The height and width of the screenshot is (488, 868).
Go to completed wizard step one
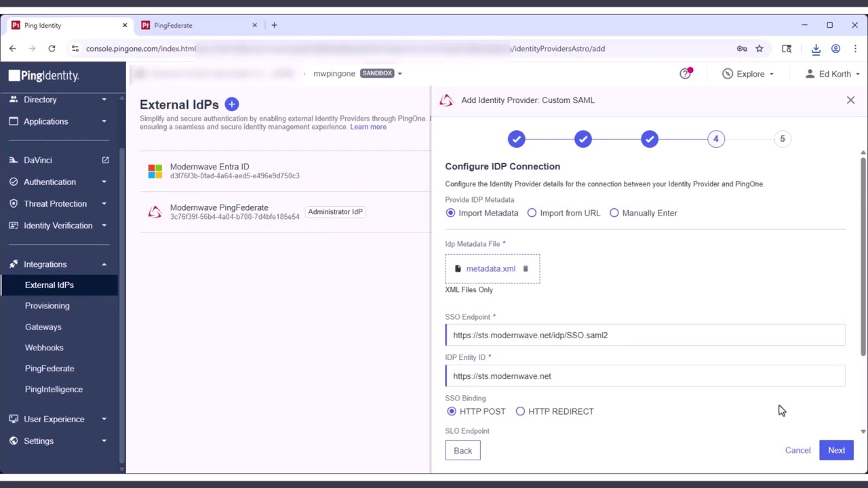tap(516, 139)
